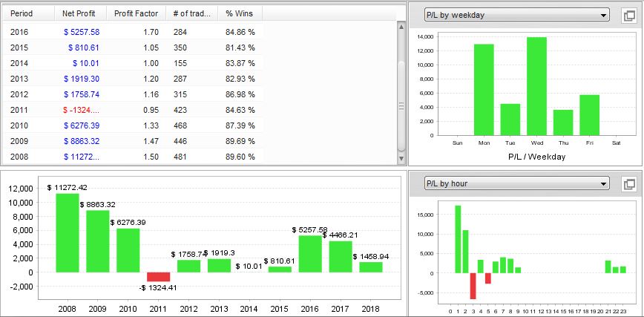Sort table by % Wins column header

coord(240,13)
